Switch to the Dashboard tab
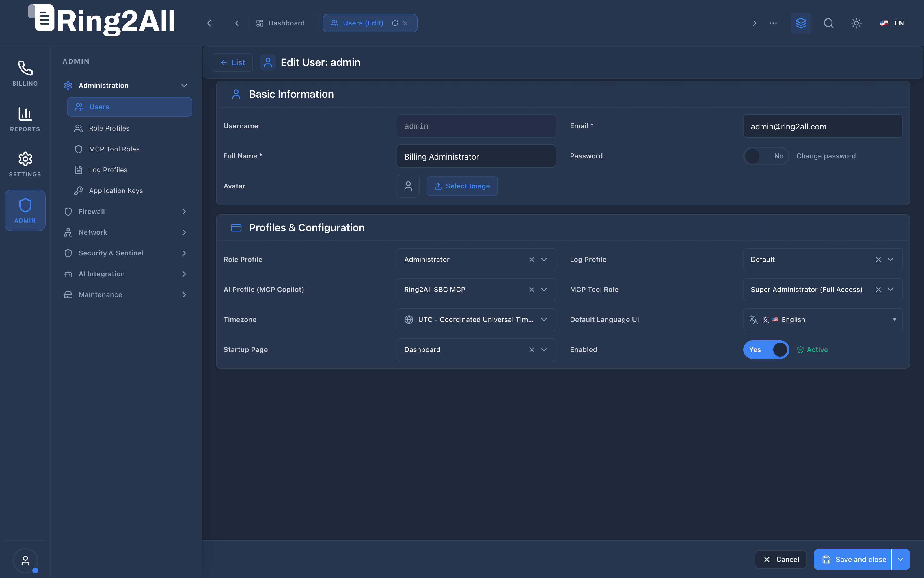The width and height of the screenshot is (924, 578). (x=283, y=23)
